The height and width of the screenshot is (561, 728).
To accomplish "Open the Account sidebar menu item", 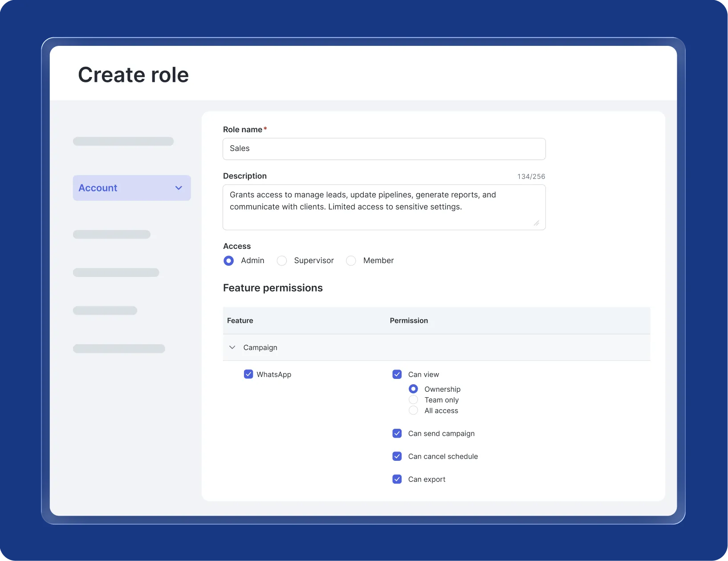I will tap(98, 188).
